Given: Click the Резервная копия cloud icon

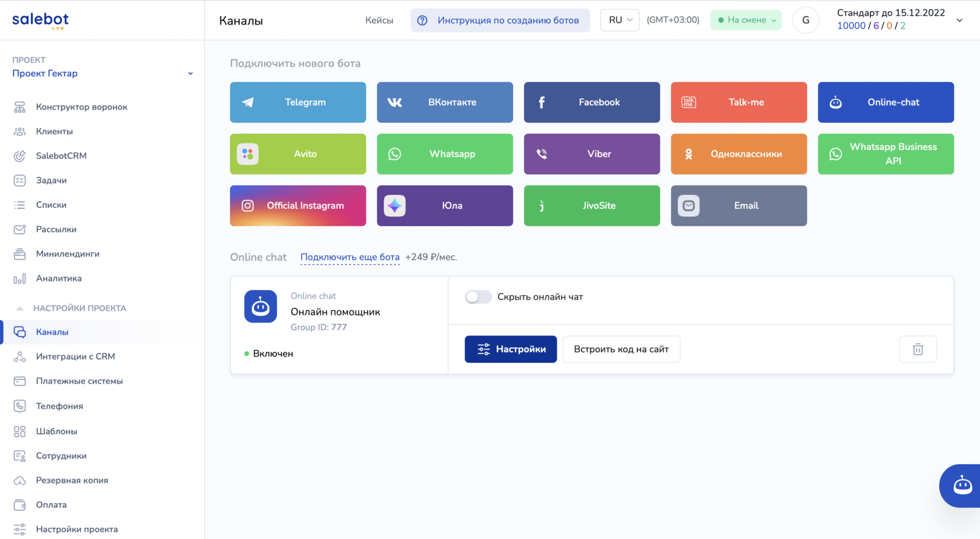Looking at the screenshot, I should 20,480.
